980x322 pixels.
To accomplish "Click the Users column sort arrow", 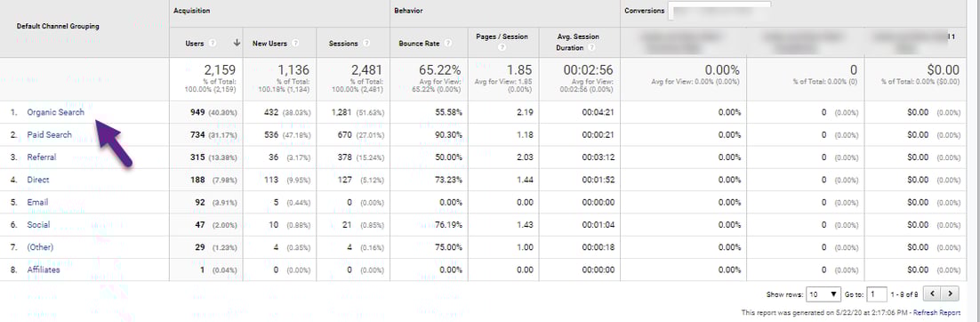I will 237,44.
